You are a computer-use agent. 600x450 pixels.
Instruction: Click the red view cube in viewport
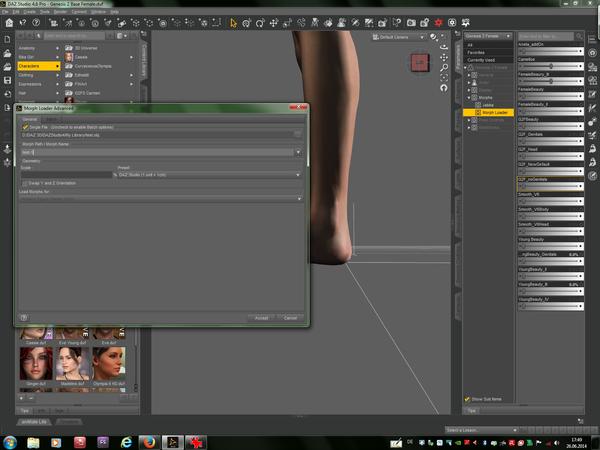point(420,63)
